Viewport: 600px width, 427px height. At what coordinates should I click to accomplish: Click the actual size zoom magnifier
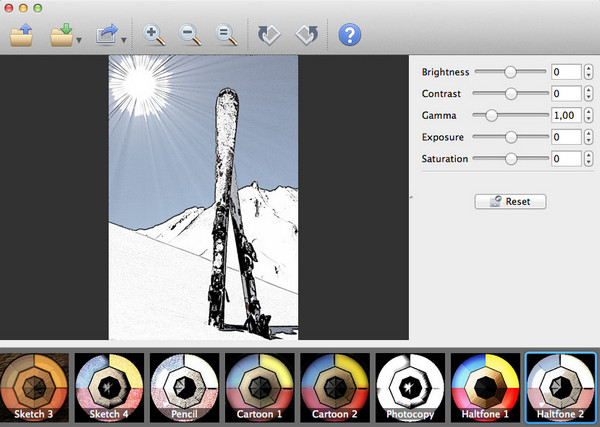click(227, 35)
